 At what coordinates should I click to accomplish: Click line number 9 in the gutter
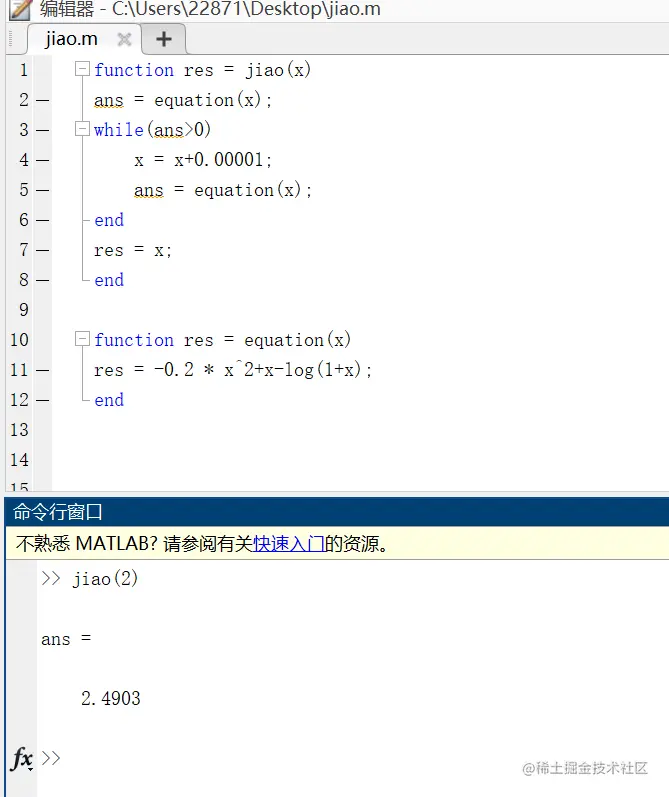point(24,310)
